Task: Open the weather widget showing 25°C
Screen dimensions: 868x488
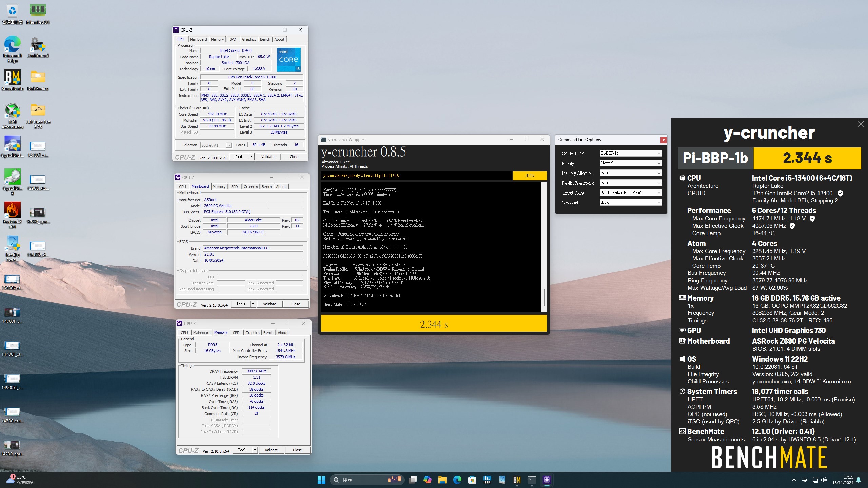Action: (20, 480)
